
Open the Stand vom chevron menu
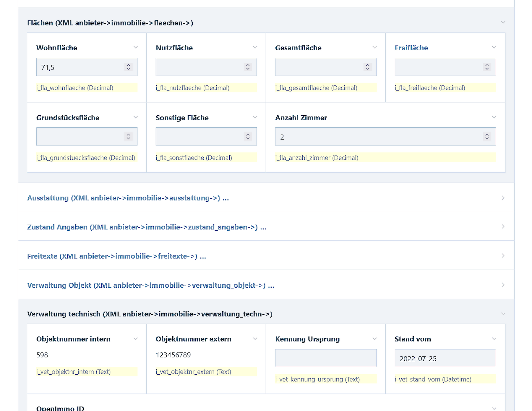(494, 339)
